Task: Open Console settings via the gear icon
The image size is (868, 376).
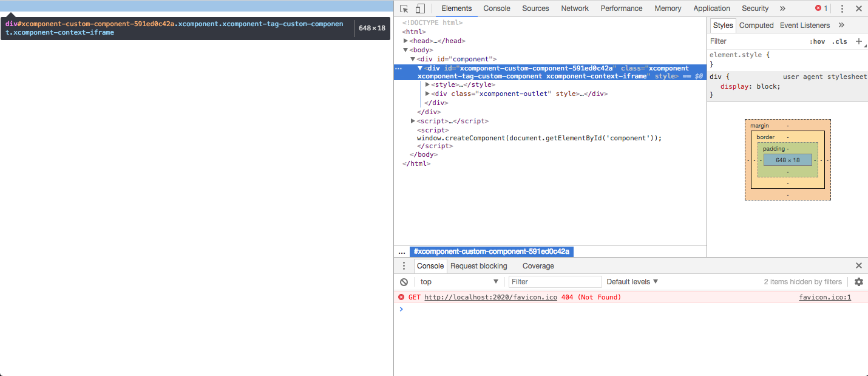Action: click(858, 281)
